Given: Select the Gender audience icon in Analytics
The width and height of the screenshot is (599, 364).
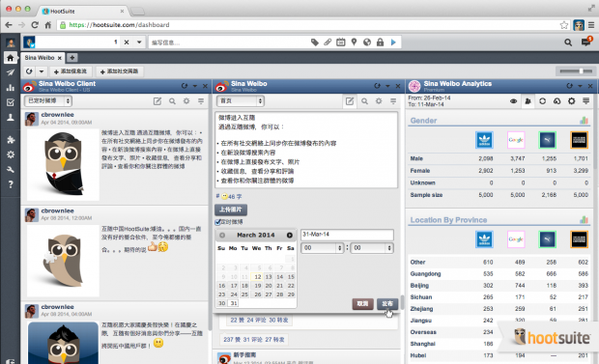Looking at the screenshot, I should pos(528,101).
